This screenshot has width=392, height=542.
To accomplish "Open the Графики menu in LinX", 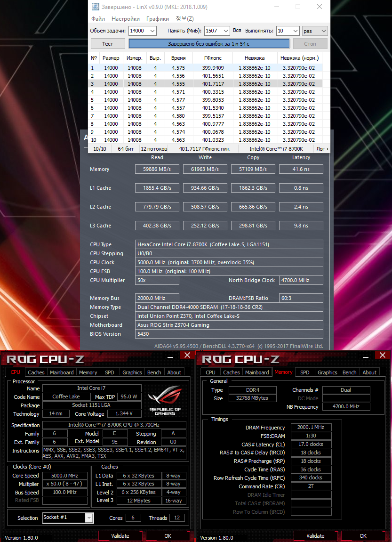I will click(x=158, y=19).
